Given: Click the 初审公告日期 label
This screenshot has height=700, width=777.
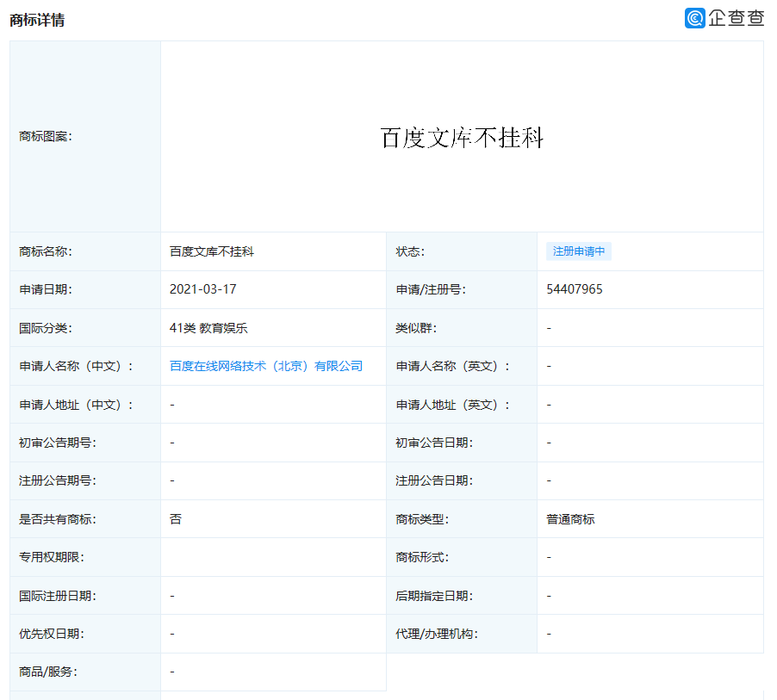Looking at the screenshot, I should coord(434,443).
